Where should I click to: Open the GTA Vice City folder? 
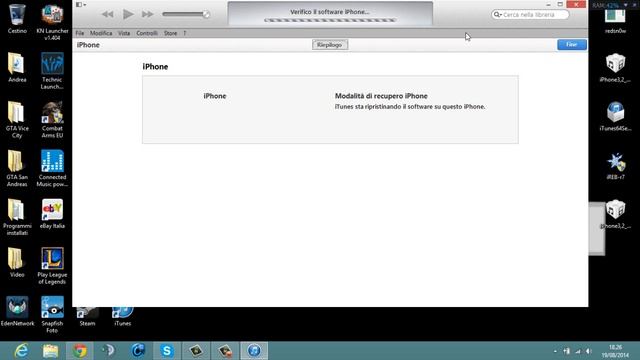(17, 120)
